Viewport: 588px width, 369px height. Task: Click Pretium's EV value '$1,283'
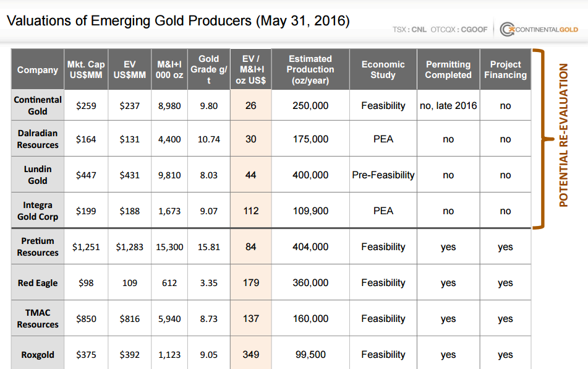pos(129,247)
